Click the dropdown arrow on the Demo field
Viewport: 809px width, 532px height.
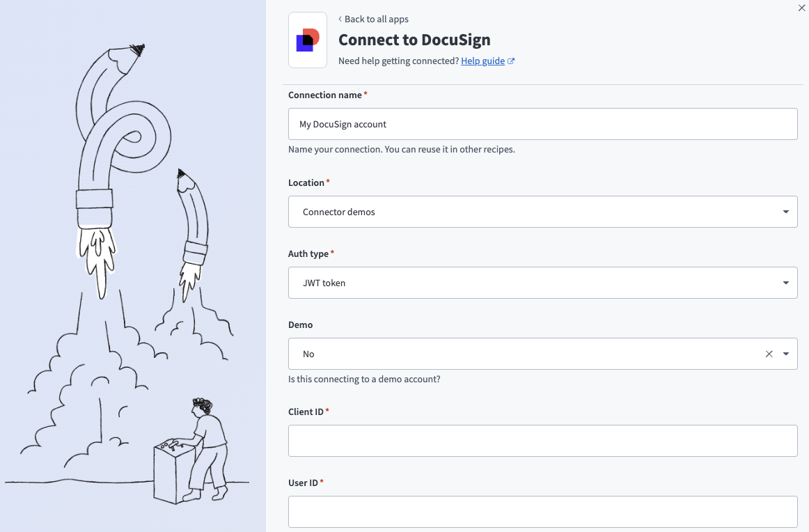[786, 354]
